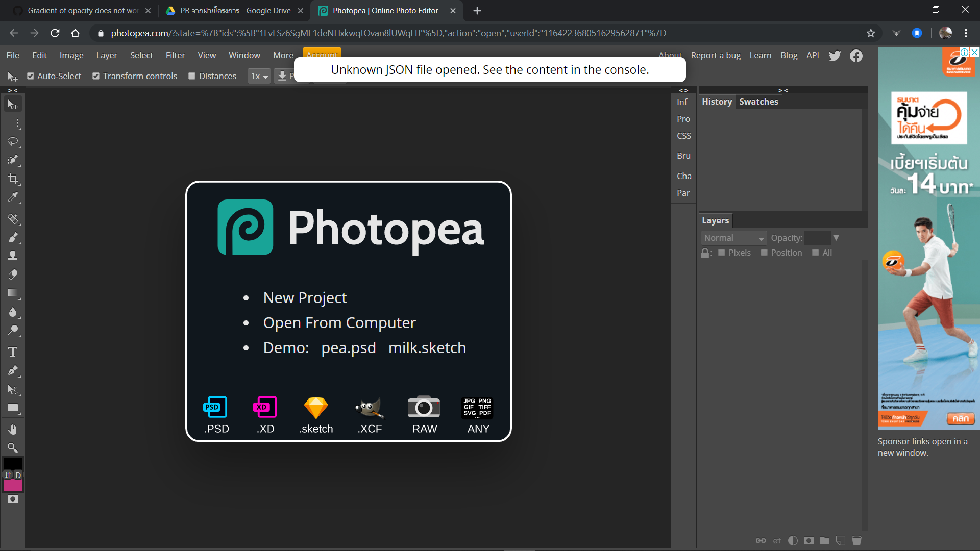Click the new folder icon in Layers panel
Screen dimensions: 980x551
tap(824, 540)
